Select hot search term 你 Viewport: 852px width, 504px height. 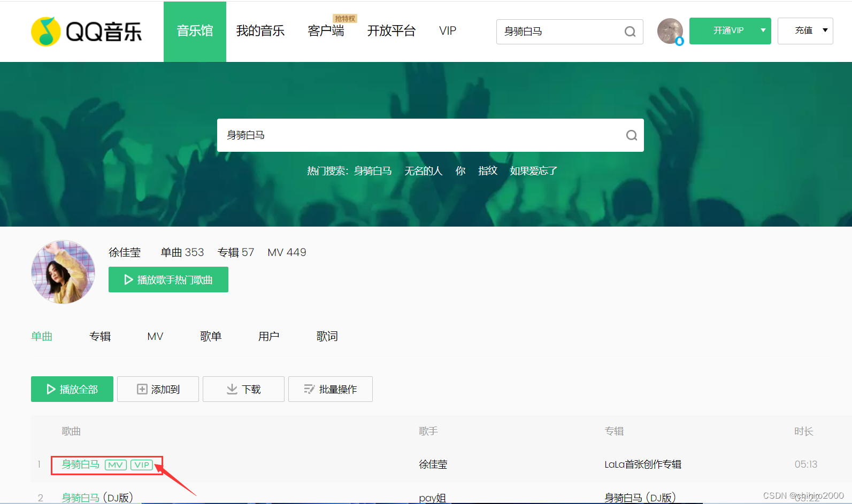(460, 171)
